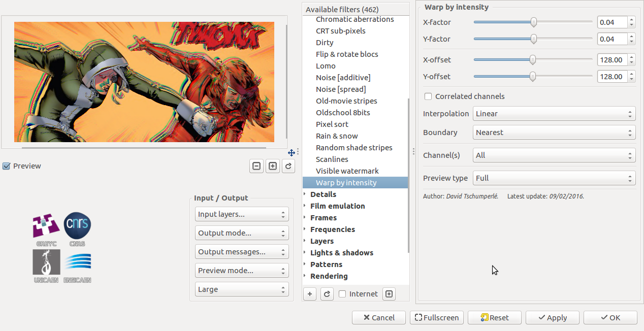
Task: Click the GREYC logo
Action: click(x=46, y=229)
